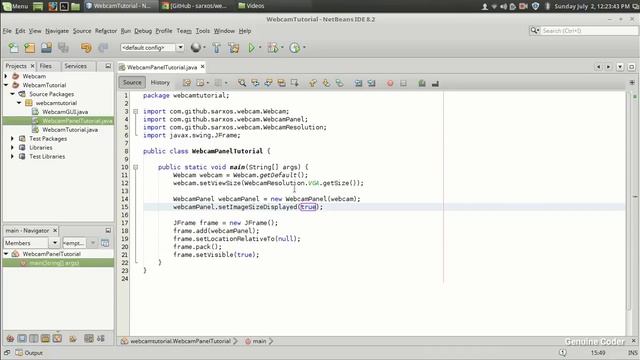The image size is (640, 360).
Task: Toggle Show Fields navigator filter icon
Action: [22, 338]
